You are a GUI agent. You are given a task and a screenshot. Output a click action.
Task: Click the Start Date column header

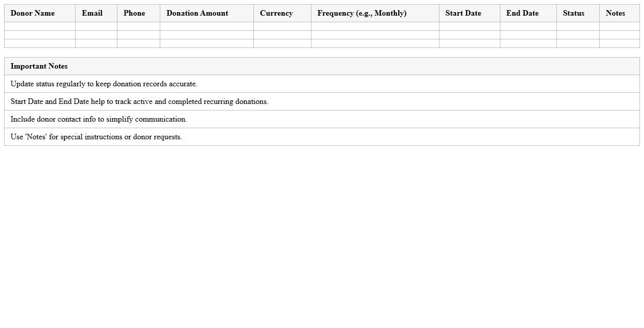[x=463, y=13]
